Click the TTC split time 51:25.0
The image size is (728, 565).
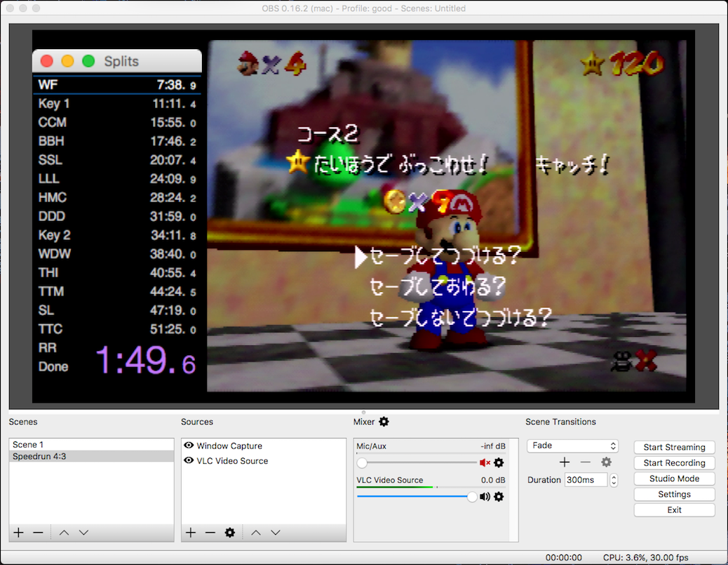point(173,329)
